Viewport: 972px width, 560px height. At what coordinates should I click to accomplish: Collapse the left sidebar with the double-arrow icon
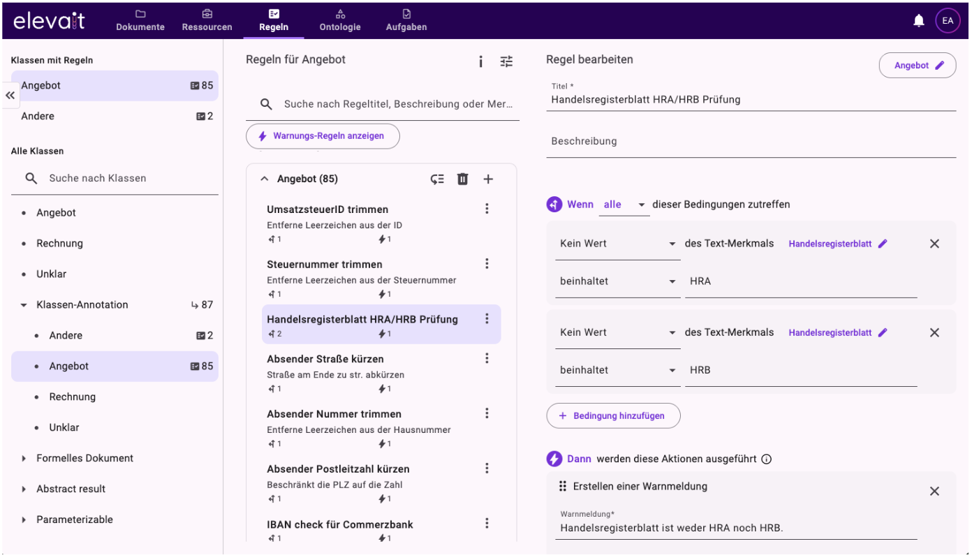[10, 95]
